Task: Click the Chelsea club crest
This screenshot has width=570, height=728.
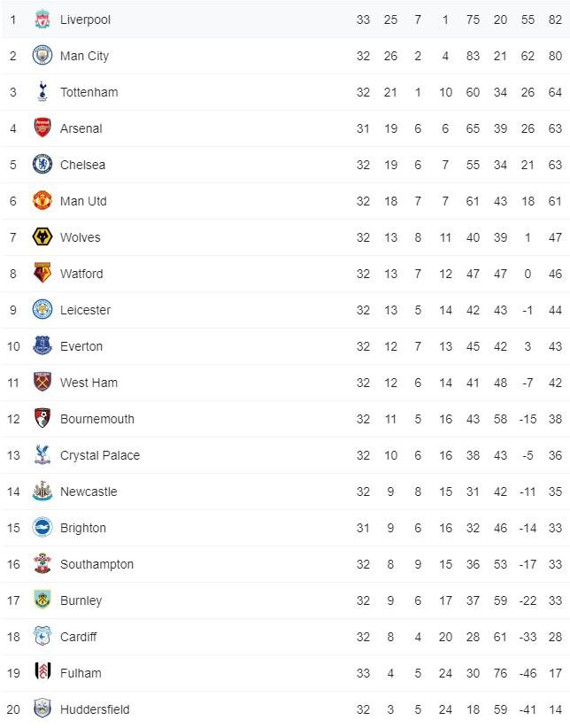Action: pyautogui.click(x=42, y=165)
